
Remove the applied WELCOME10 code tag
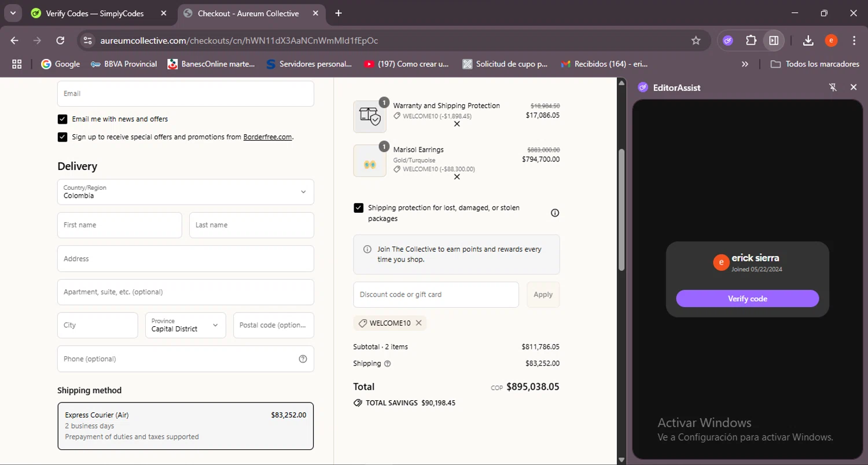coord(418,323)
